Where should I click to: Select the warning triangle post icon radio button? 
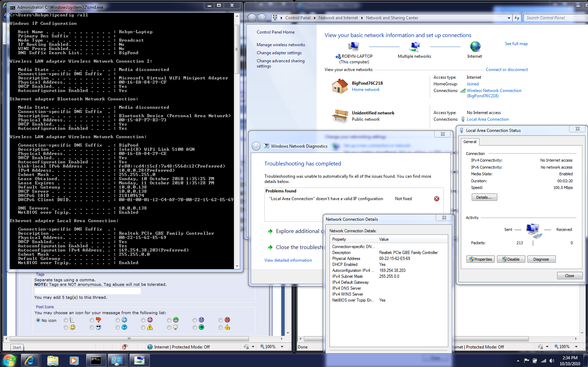[x=143, y=327]
